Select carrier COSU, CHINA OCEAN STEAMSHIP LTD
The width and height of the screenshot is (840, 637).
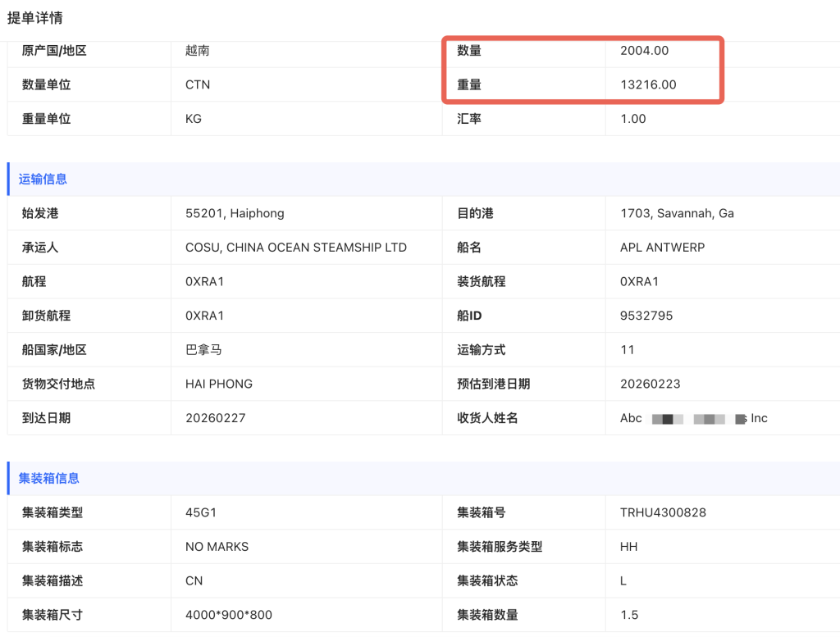coord(295,248)
